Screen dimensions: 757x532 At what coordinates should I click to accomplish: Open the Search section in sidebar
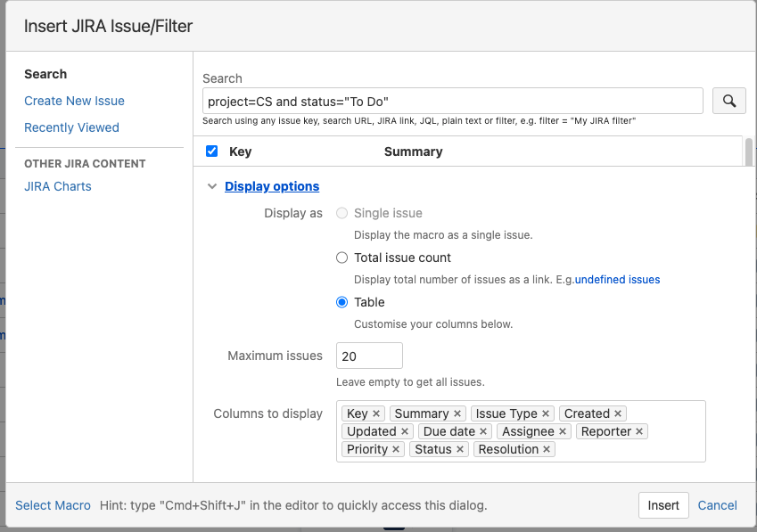point(45,74)
